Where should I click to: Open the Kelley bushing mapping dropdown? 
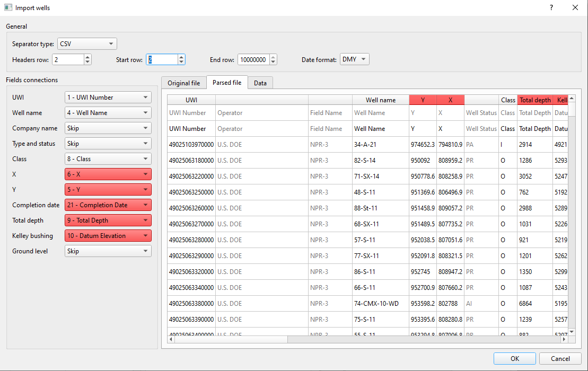click(x=108, y=235)
